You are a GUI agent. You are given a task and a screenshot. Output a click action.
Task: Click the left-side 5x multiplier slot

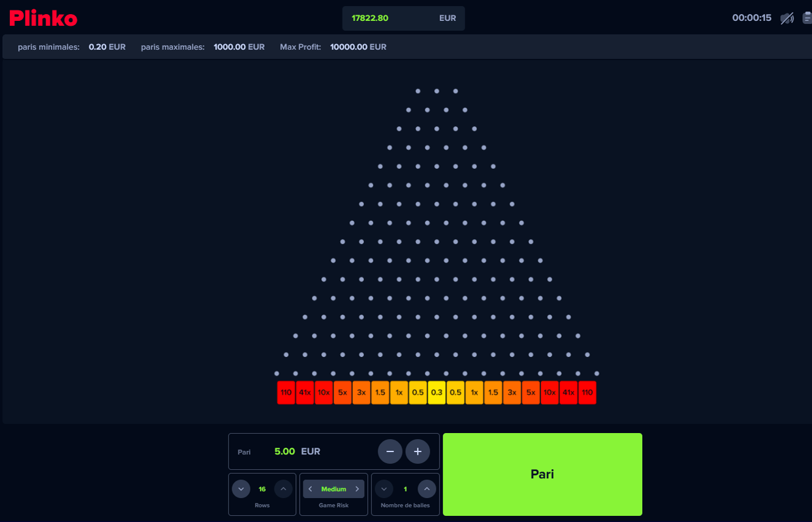pyautogui.click(x=343, y=393)
